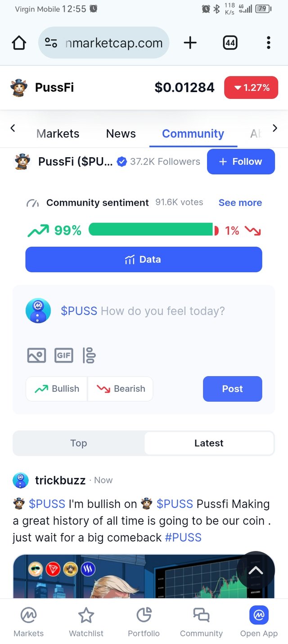Image resolution: width=288 pixels, height=644 pixels.
Task: Switch the feed to Top posts
Action: click(78, 443)
